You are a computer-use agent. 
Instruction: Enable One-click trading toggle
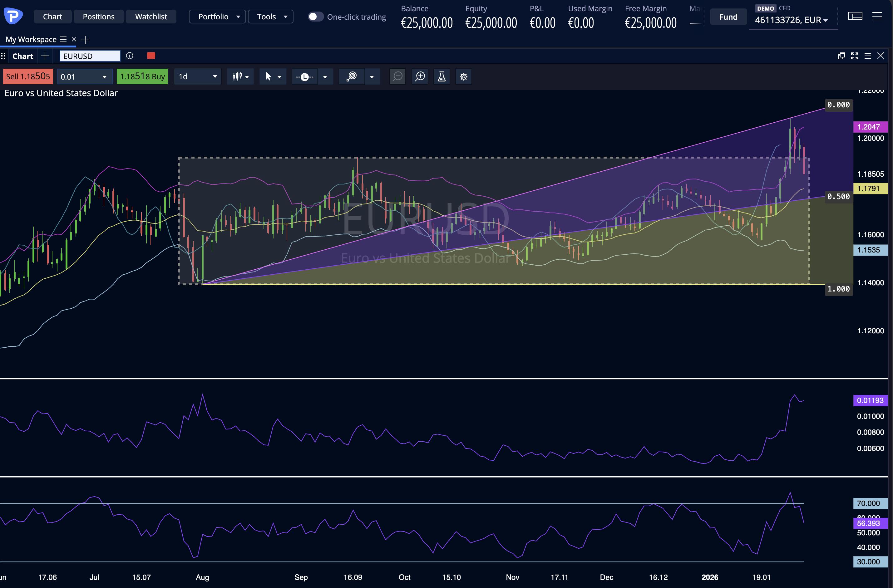tap(316, 17)
